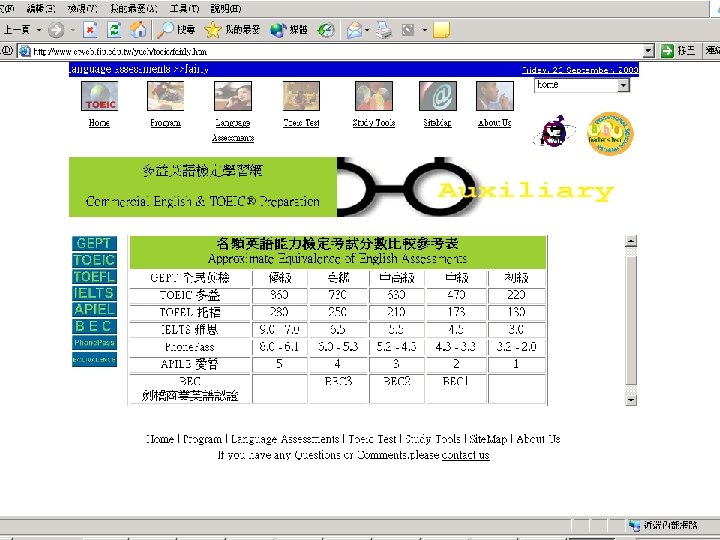The width and height of the screenshot is (720, 540).
Task: Click the wheelchair accessibility logo
Action: pyautogui.click(x=554, y=131)
